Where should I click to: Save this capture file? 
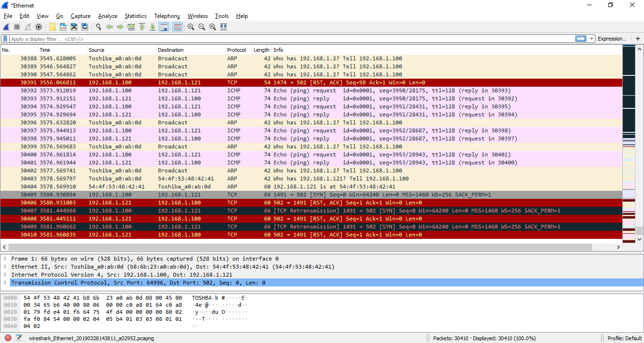(x=63, y=27)
